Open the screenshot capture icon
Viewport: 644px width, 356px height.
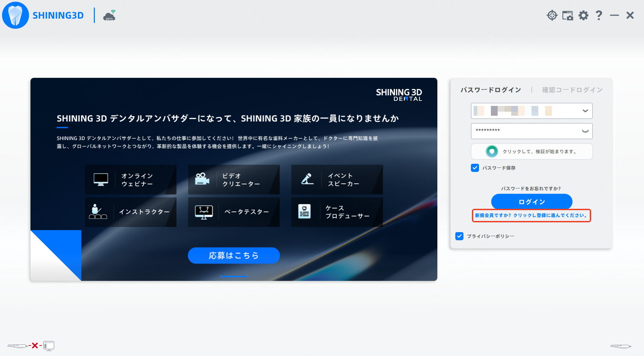point(568,15)
